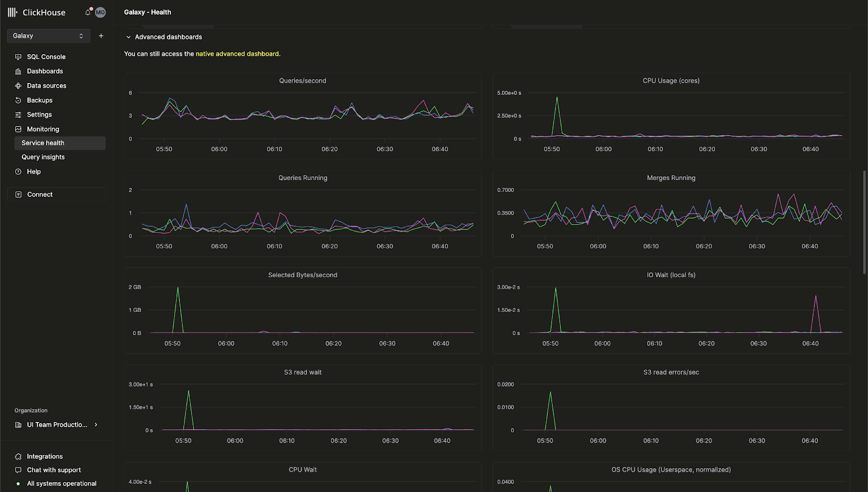Open the Galaxy service selector dropdown
This screenshot has width=868, height=492.
(48, 36)
